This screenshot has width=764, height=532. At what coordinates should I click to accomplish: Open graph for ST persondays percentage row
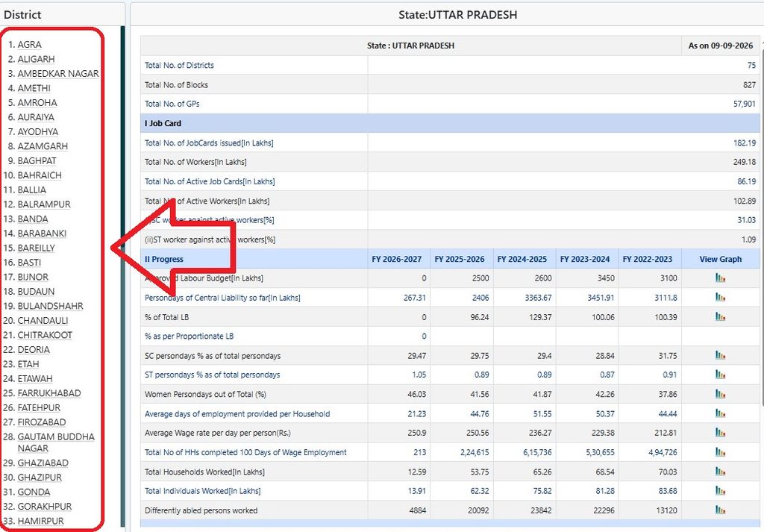(x=720, y=375)
